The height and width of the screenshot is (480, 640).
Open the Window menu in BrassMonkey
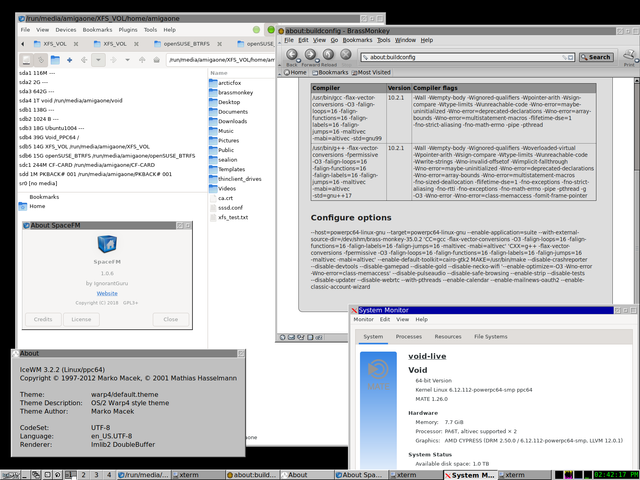click(x=405, y=40)
